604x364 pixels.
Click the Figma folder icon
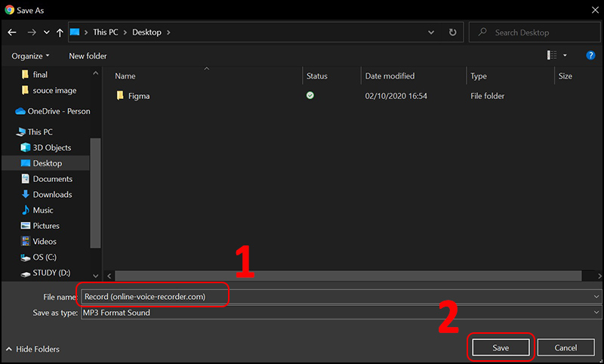pyautogui.click(x=120, y=95)
